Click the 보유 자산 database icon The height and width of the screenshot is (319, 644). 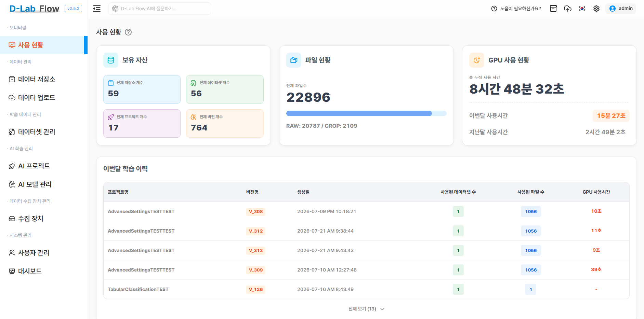(x=111, y=60)
